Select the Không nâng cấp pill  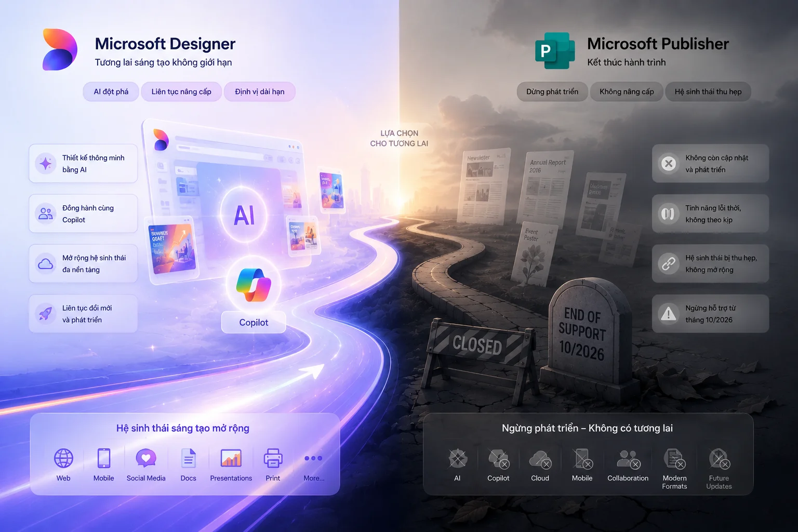tap(627, 91)
